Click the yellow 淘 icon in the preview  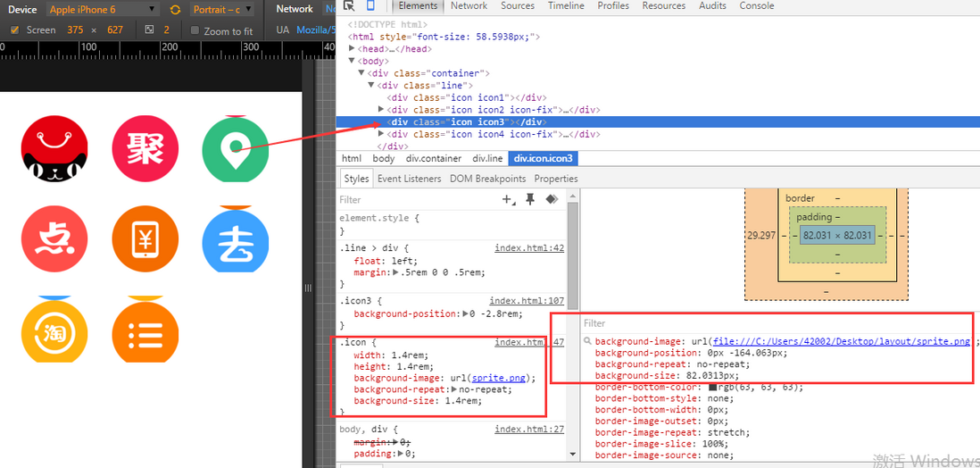(54, 329)
